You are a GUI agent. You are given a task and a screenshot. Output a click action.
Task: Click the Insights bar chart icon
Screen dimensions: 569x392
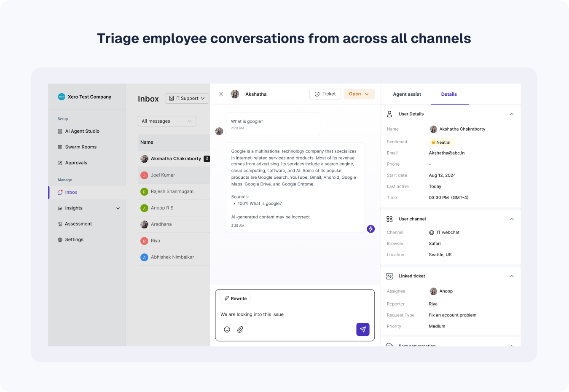click(x=60, y=208)
